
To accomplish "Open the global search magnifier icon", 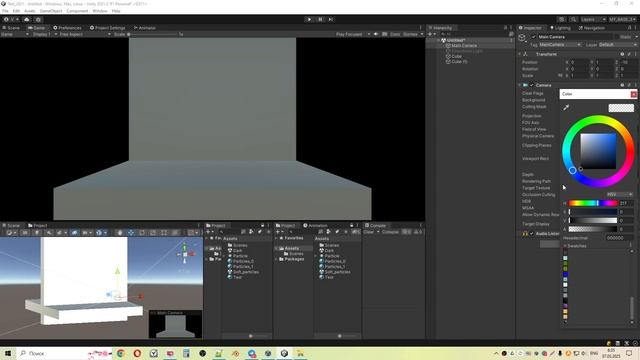I will point(573,19).
